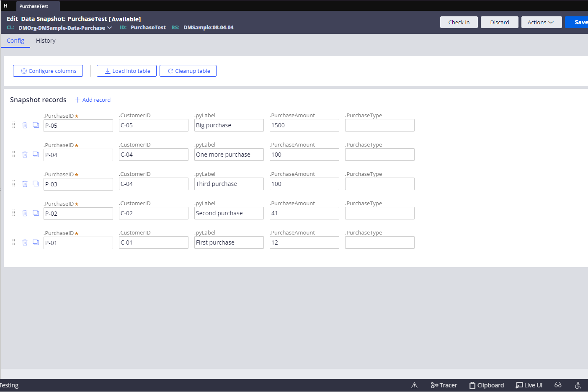Click the drag handle of row P-01
588x392 pixels.
(x=13, y=242)
